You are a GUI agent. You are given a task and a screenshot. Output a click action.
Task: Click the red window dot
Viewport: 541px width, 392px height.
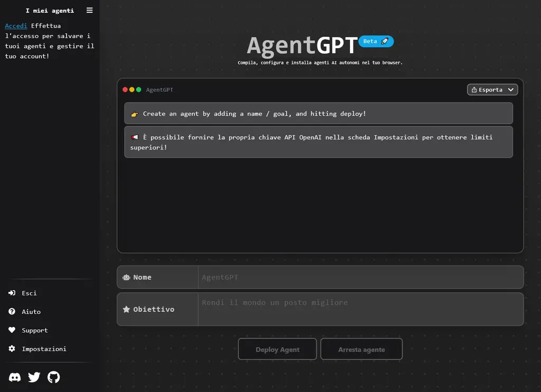[x=125, y=90]
